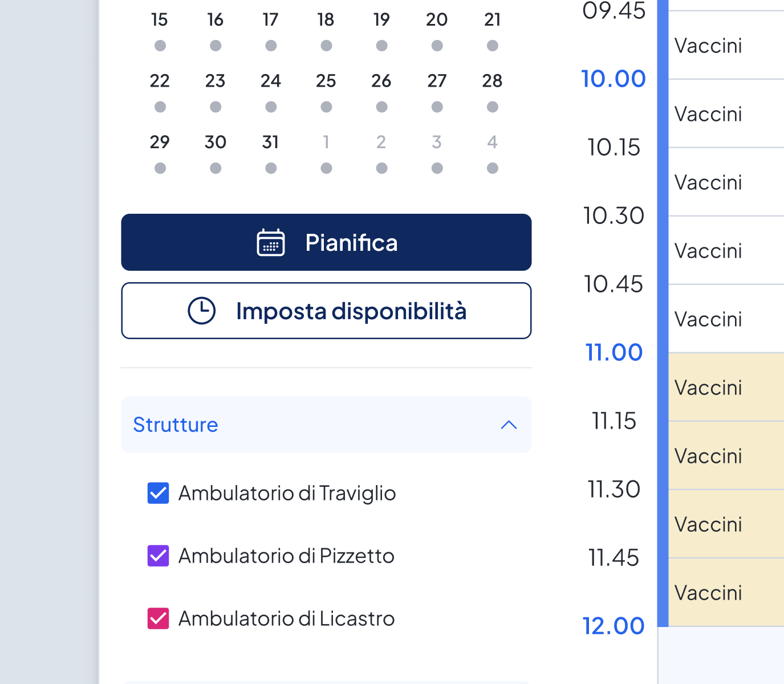Open Imposta disponibilità settings

[x=326, y=311]
